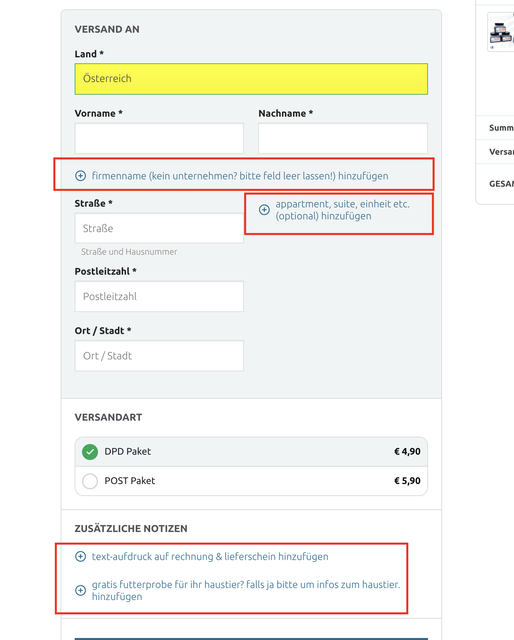The width and height of the screenshot is (514, 640).
Task: Click the plus icon beside text-aufdruck hinzufügen
Action: point(80,557)
